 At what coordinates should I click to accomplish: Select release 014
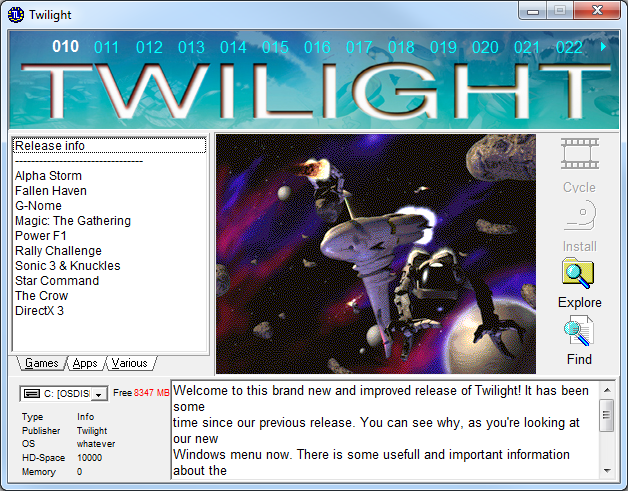[233, 48]
